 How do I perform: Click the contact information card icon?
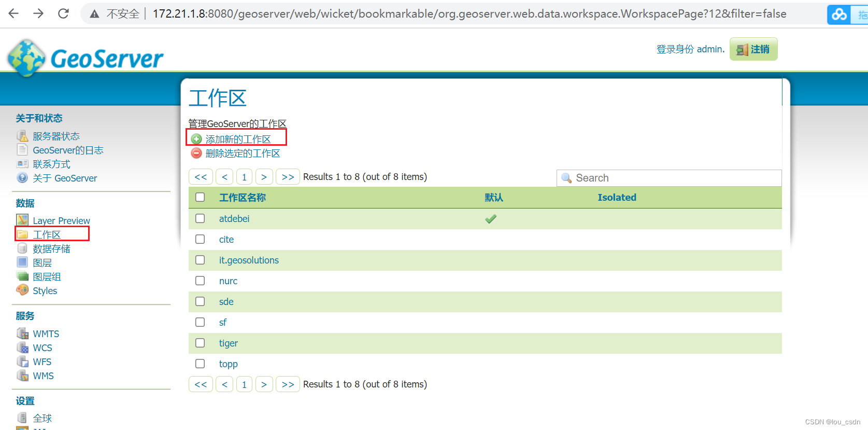click(x=22, y=164)
